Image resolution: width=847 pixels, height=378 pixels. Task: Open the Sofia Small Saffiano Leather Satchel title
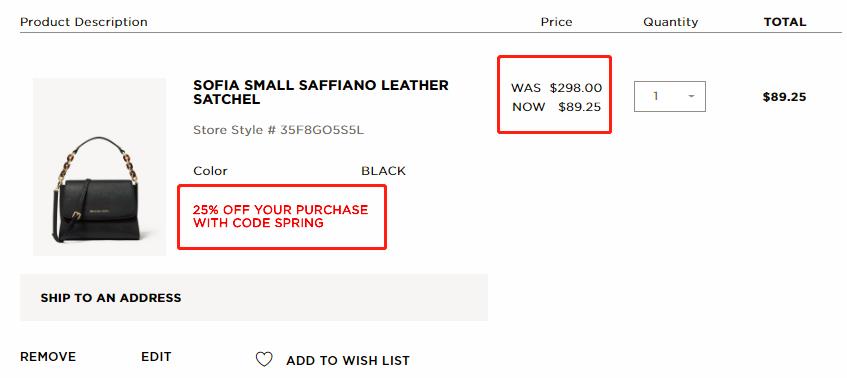point(321,92)
